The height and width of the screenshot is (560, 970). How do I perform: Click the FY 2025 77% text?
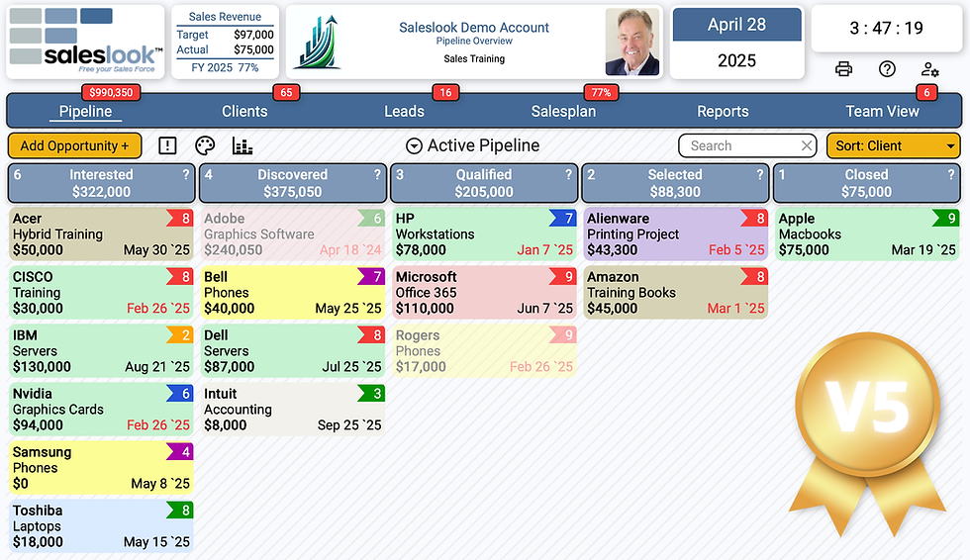click(225, 67)
